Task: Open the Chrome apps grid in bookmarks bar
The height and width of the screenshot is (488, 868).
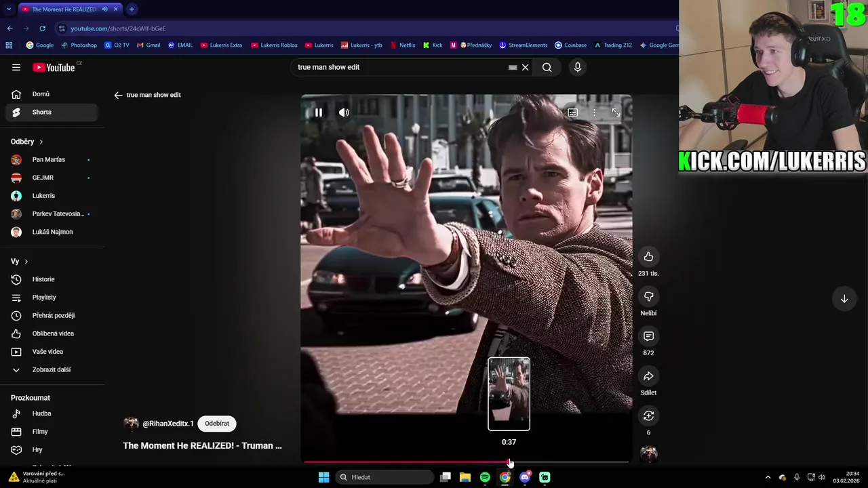Action: click(x=9, y=45)
